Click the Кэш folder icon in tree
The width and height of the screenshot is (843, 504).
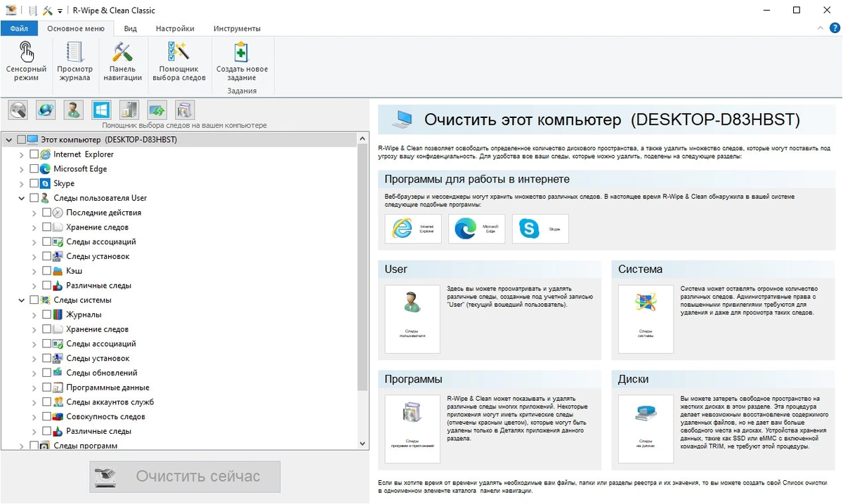[58, 271]
